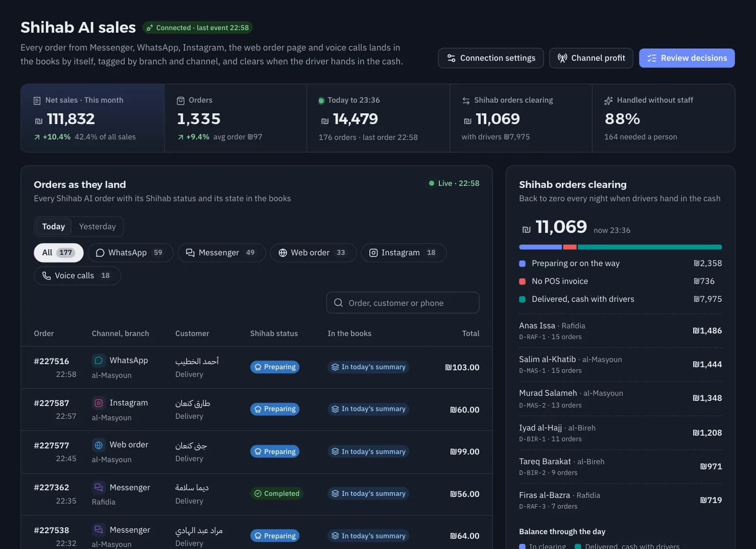Filter orders by WhatsApp channel

coord(130,253)
